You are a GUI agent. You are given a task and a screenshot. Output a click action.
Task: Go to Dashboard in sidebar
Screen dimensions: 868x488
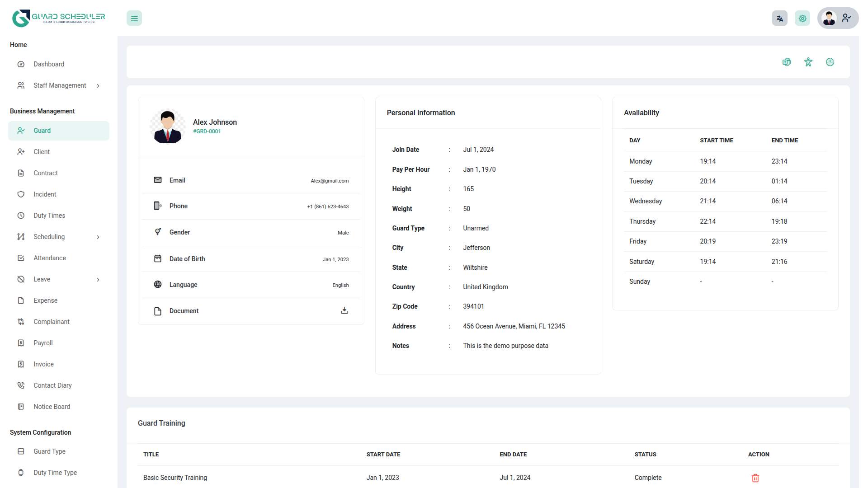[49, 64]
